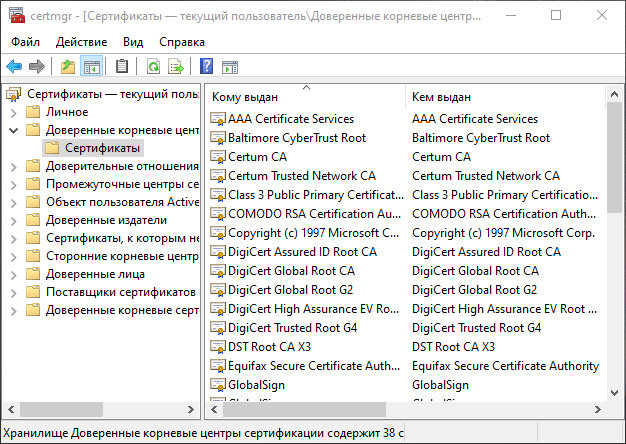Click the Back arrow toolbar icon

pyautogui.click(x=14, y=66)
